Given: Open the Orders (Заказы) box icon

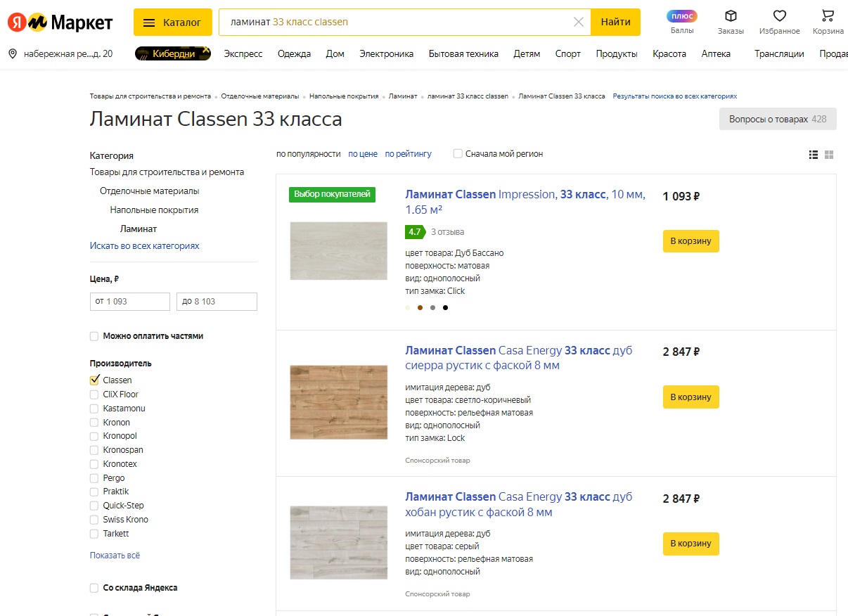Looking at the screenshot, I should tap(731, 16).
